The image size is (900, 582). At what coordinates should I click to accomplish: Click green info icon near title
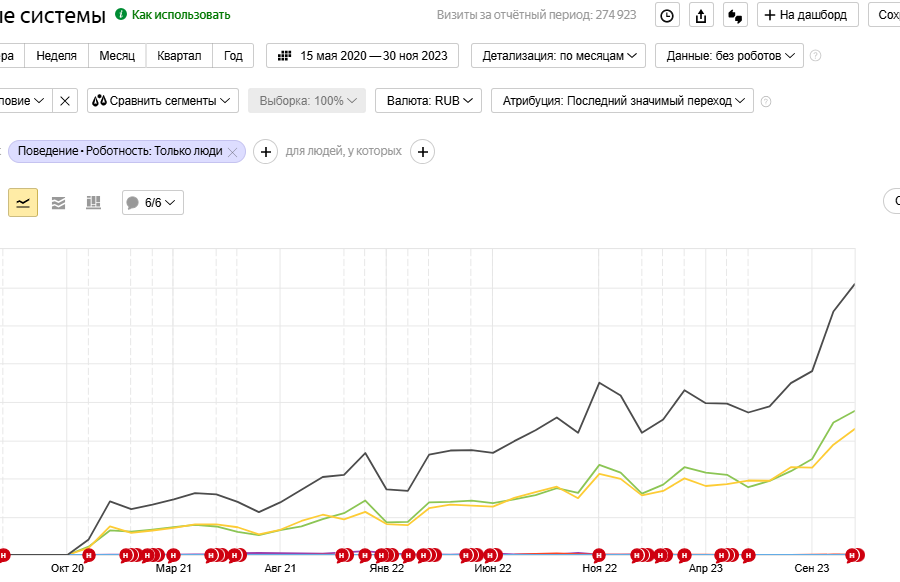click(121, 14)
